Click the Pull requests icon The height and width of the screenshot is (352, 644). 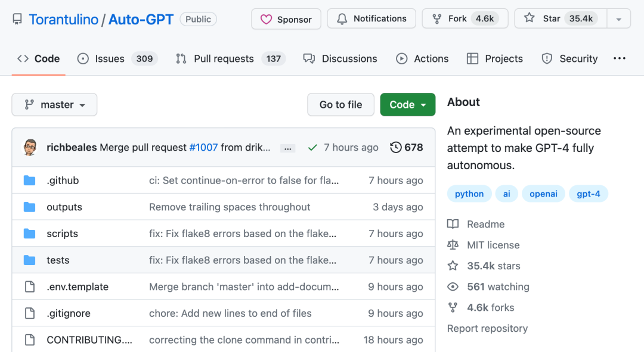[x=181, y=58]
